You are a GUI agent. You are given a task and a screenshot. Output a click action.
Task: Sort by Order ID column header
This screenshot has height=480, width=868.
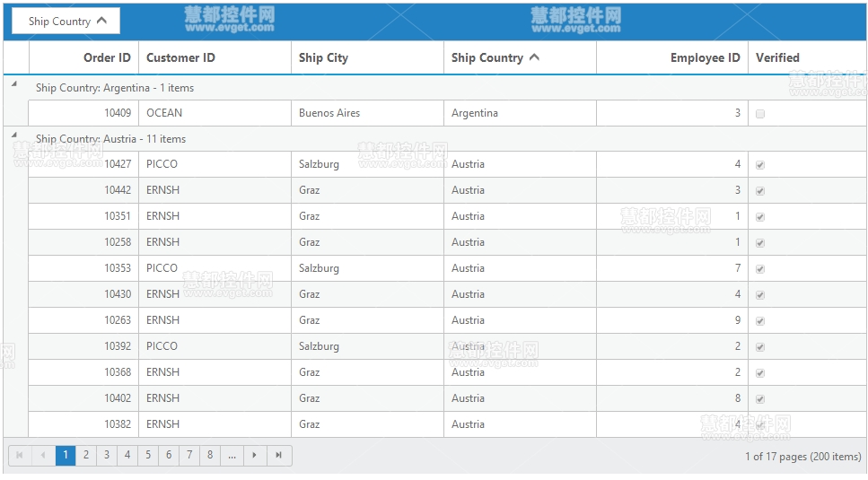(83, 57)
